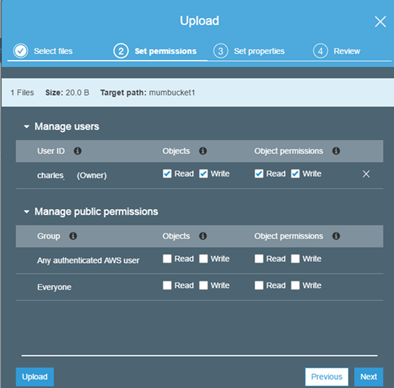The image size is (394, 388).
Task: Click the Upload button
Action: (35, 377)
